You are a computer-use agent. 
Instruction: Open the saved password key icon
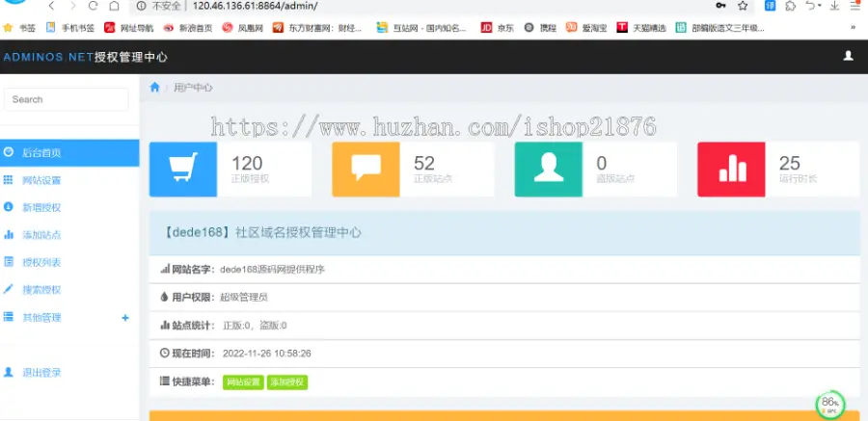pos(720,6)
